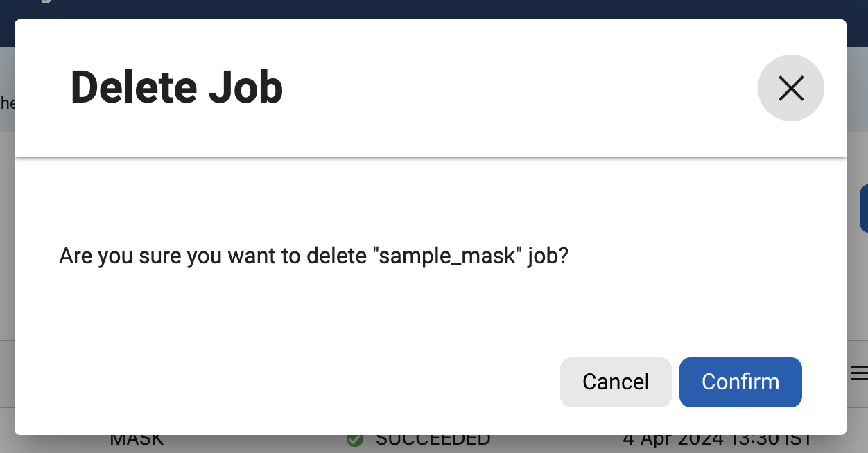Click the SUCCEEDED status text

[x=432, y=439]
